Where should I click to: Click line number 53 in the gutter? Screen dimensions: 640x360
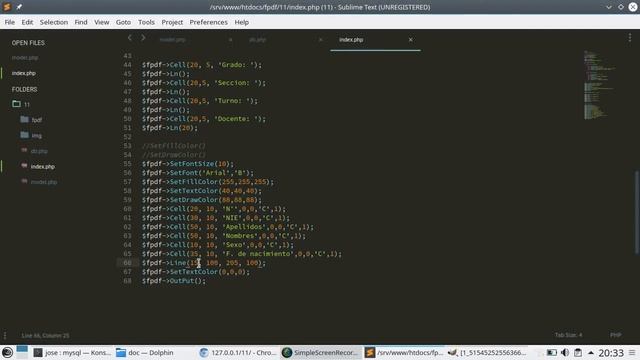tap(127, 146)
